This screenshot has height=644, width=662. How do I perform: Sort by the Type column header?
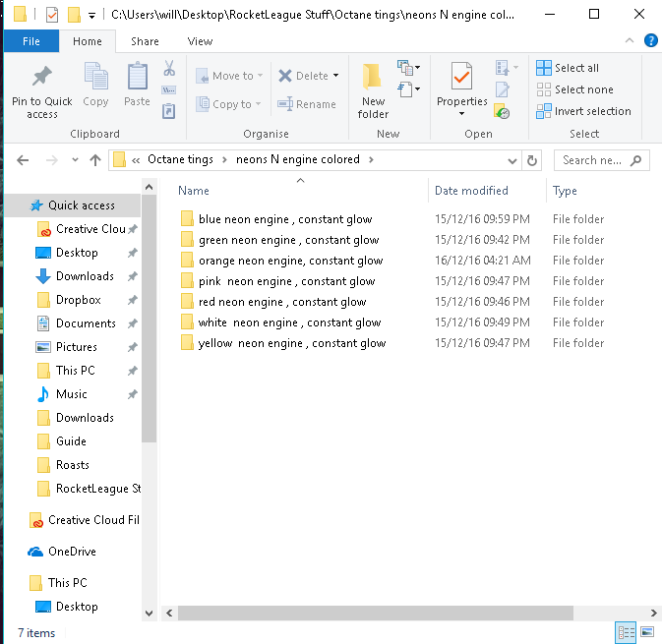(x=565, y=191)
